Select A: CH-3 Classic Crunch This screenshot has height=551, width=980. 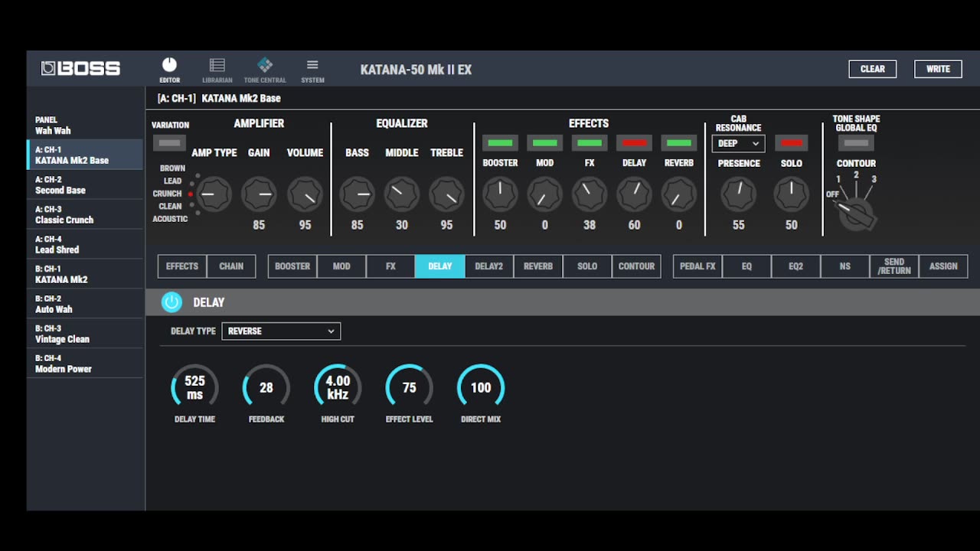[85, 214]
